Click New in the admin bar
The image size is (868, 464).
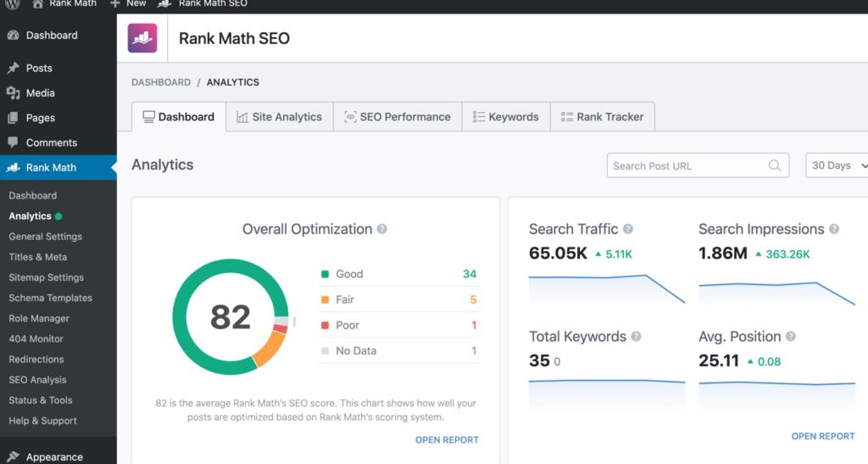point(136,4)
